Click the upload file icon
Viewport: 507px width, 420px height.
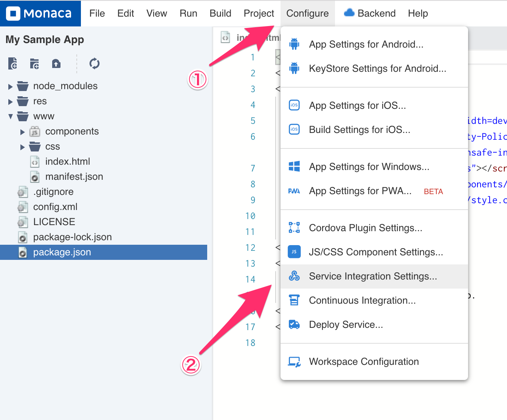point(56,63)
